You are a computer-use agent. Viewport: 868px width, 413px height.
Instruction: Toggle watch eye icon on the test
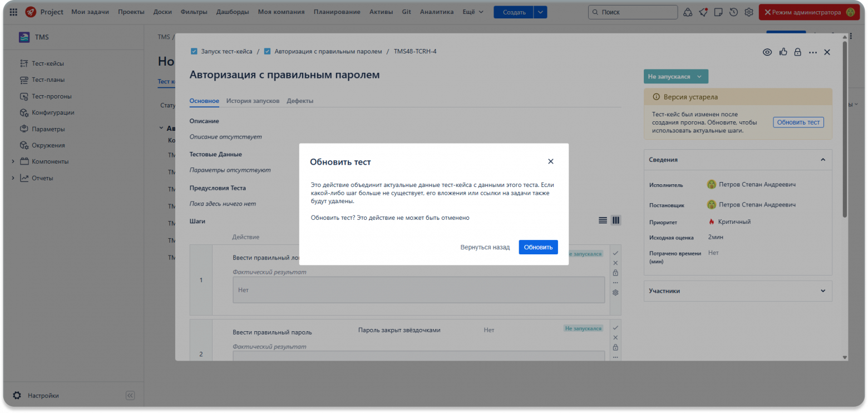tap(767, 52)
